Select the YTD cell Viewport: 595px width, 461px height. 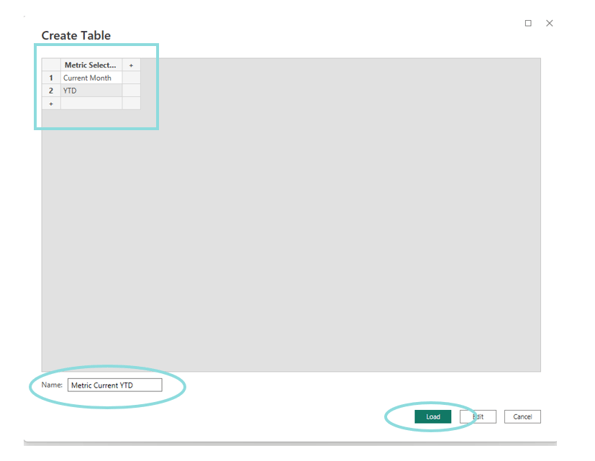click(91, 91)
